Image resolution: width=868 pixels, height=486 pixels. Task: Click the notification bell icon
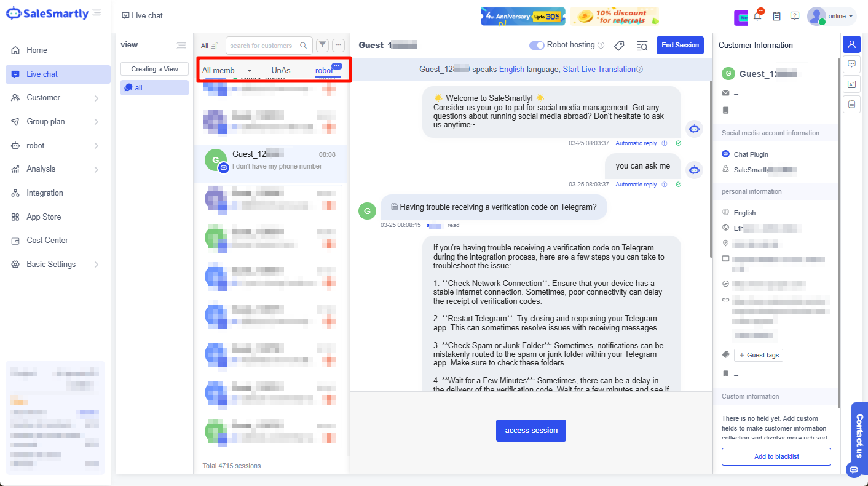[x=757, y=16]
